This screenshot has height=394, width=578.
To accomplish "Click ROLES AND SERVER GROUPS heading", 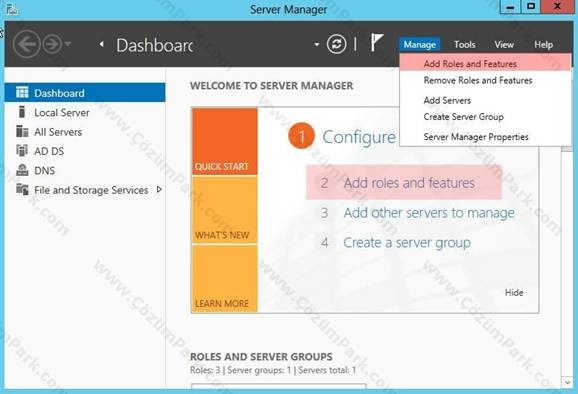I will [x=261, y=356].
